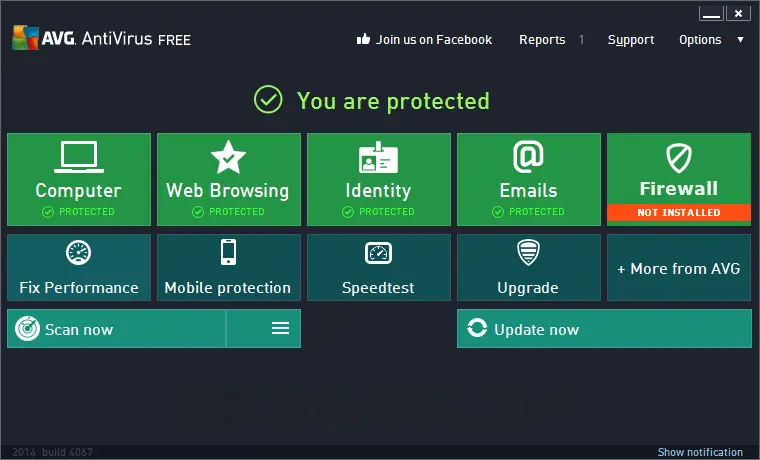The image size is (760, 460).
Task: Click the Fix Performance label
Action: (79, 287)
